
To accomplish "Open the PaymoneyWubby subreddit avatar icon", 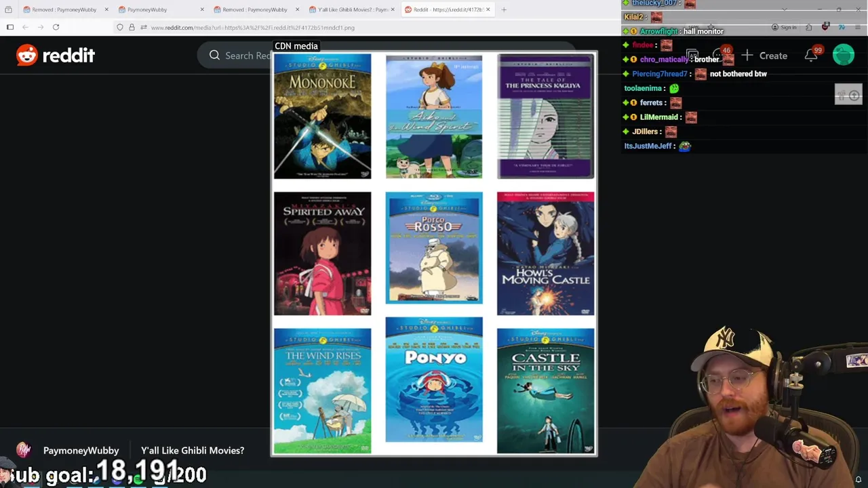I will click(24, 450).
